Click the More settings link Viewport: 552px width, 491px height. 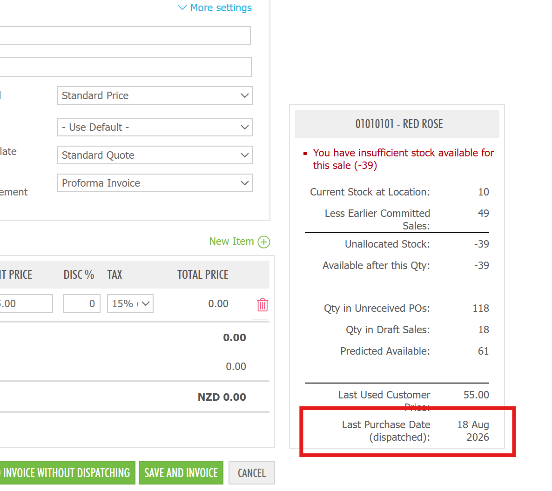(221, 7)
